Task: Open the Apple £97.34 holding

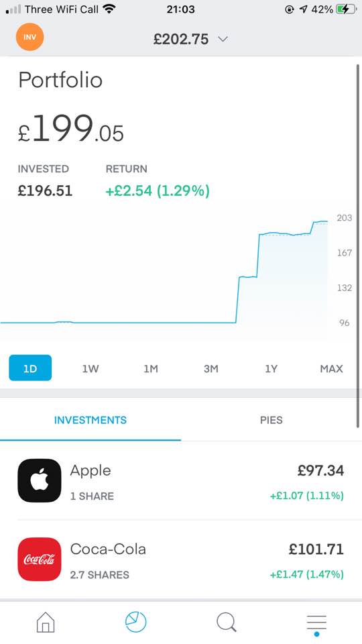Action: 181,480
